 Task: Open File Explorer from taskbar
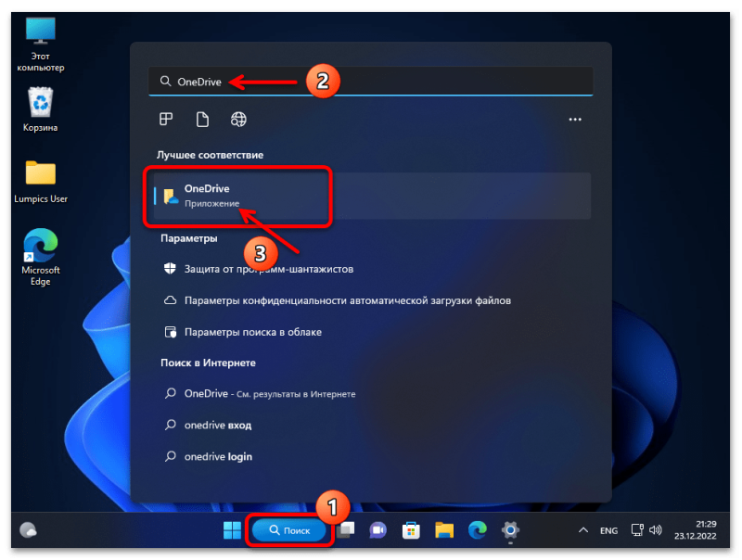coord(444,530)
